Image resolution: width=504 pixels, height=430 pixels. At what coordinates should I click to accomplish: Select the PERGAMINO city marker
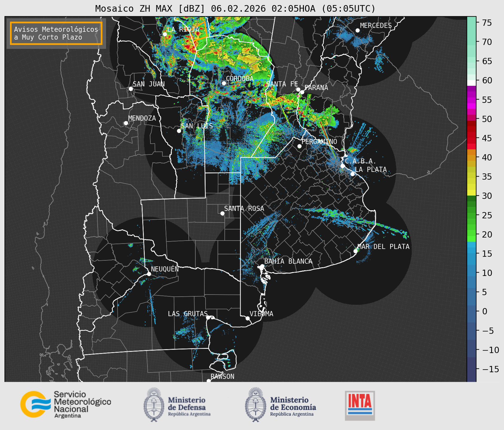(x=299, y=146)
